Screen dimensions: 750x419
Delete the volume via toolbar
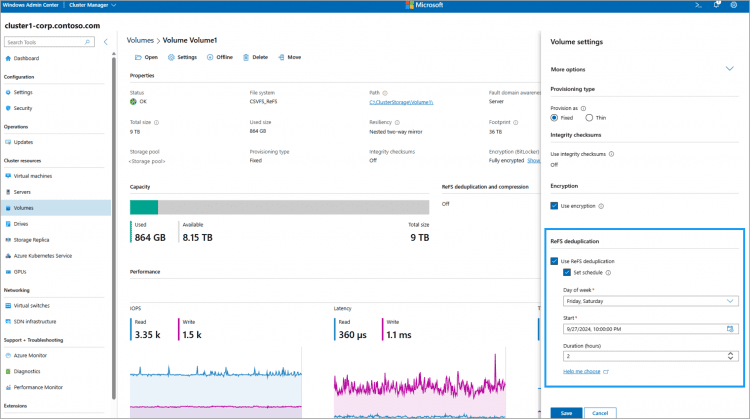[255, 57]
